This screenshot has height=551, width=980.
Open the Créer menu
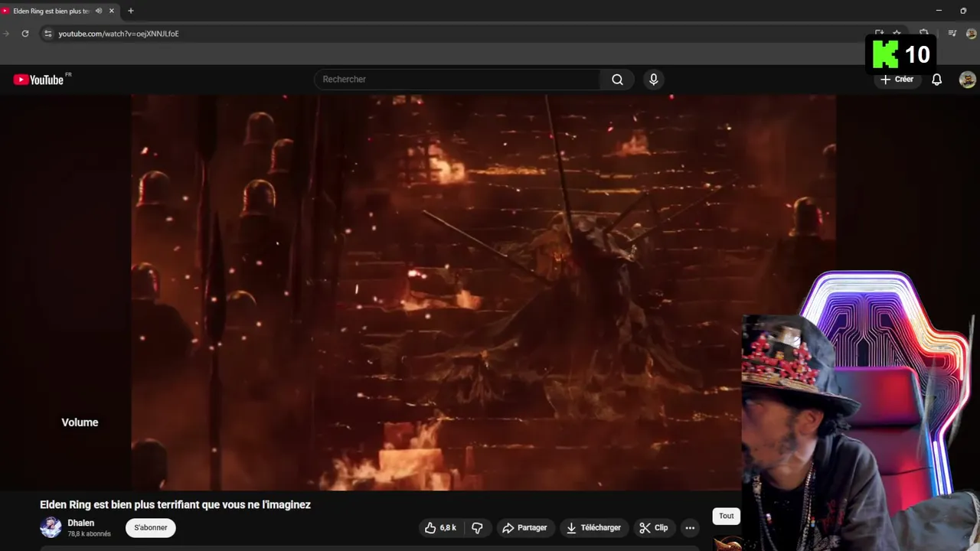[x=897, y=80]
